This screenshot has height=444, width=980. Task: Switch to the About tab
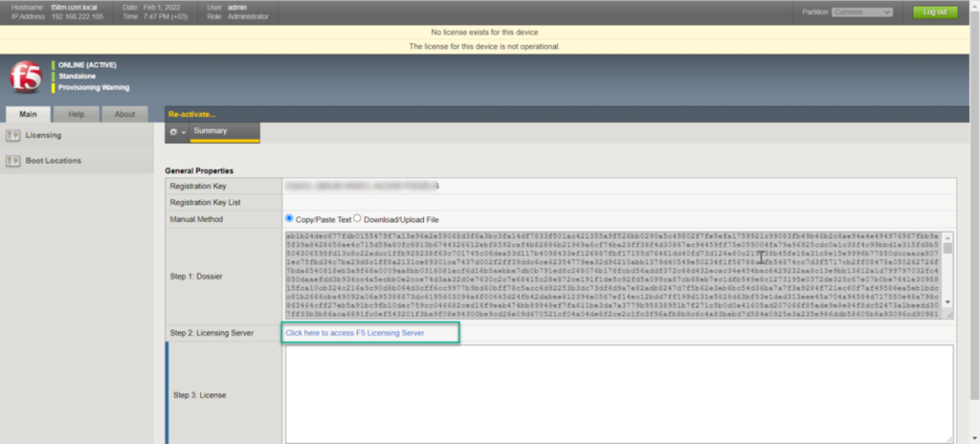click(124, 115)
